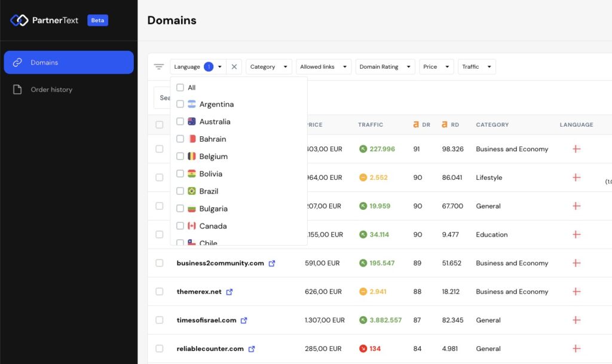612x364 pixels.
Task: Go to Domains in the sidebar
Action: coord(69,62)
